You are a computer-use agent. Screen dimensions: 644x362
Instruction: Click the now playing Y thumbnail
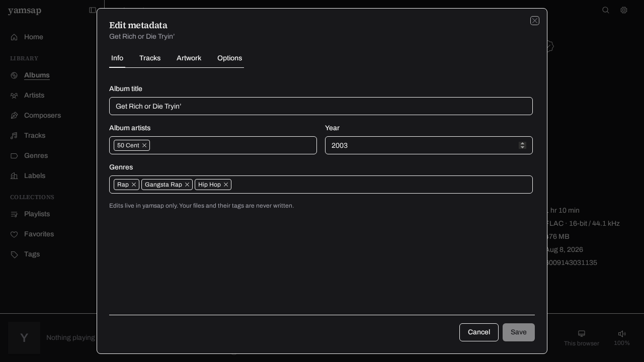pyautogui.click(x=24, y=338)
